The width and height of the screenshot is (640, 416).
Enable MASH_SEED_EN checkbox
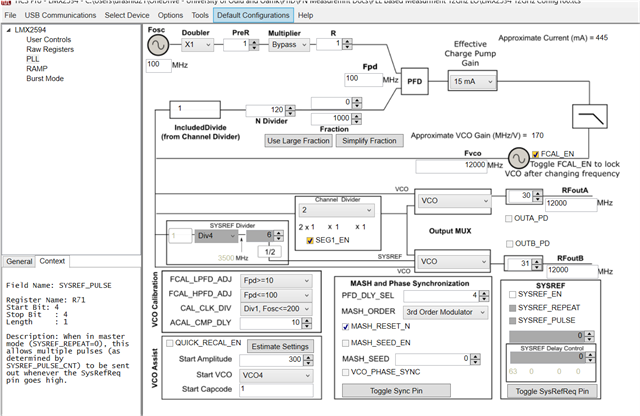[345, 343]
